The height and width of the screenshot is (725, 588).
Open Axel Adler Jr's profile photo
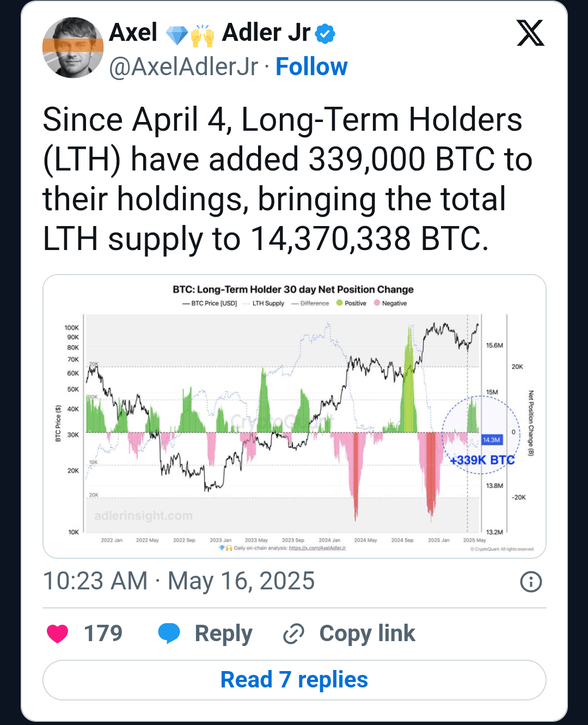[x=73, y=47]
